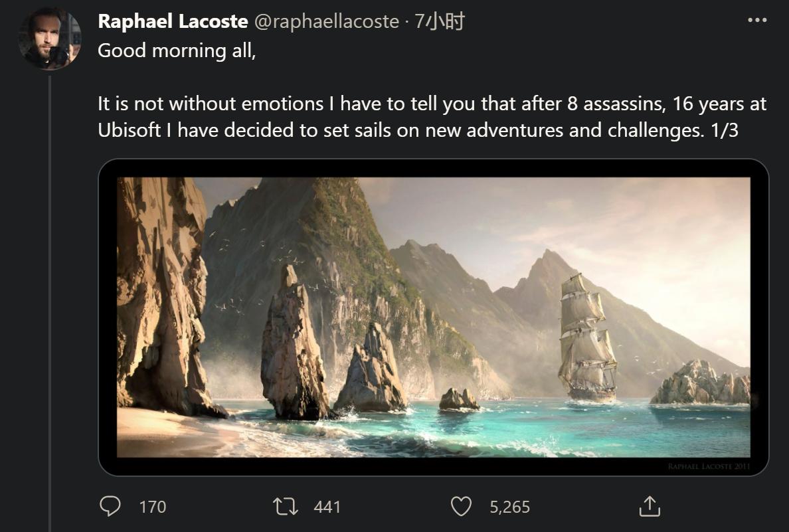Click the reply speech bubble icon

pyautogui.click(x=110, y=507)
